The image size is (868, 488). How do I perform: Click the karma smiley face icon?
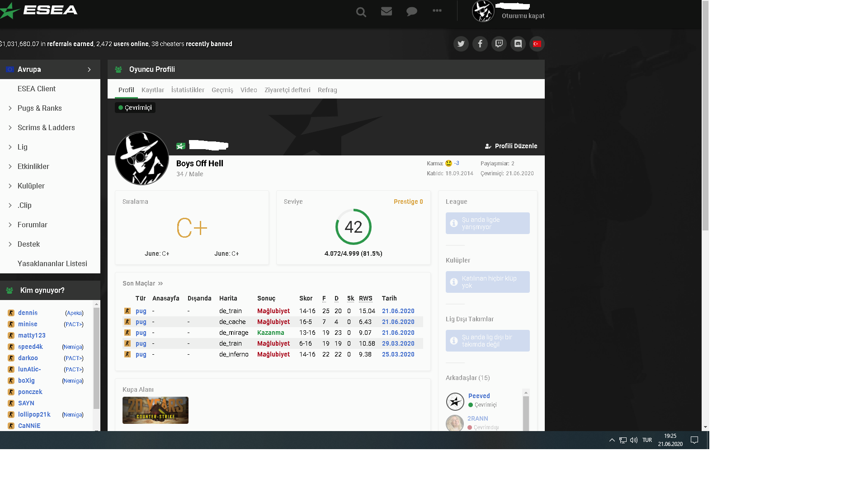point(448,163)
